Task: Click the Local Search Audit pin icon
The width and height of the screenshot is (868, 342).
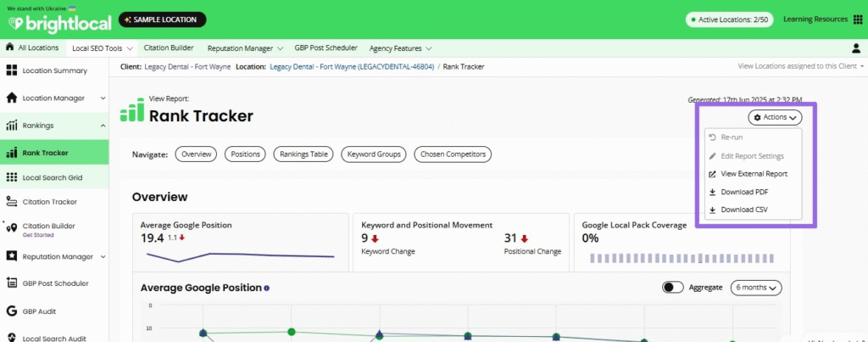Action: tap(11, 337)
